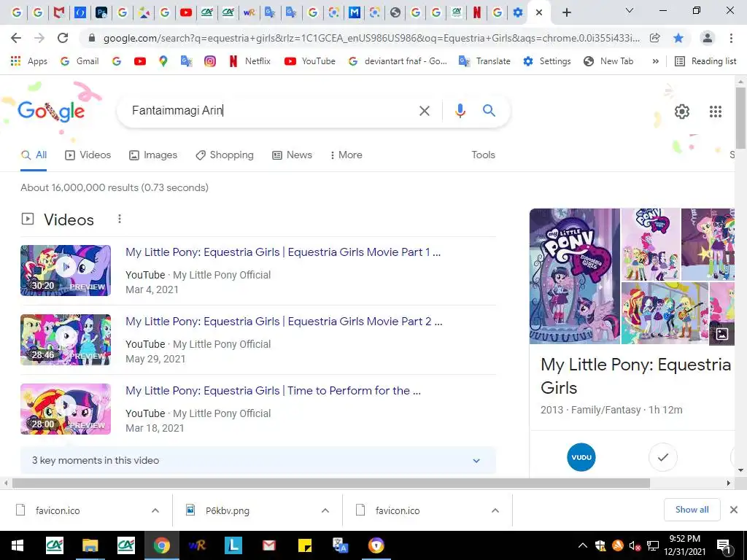Play the 30:20 video thumbnail preview
The image size is (747, 560).
point(66,271)
